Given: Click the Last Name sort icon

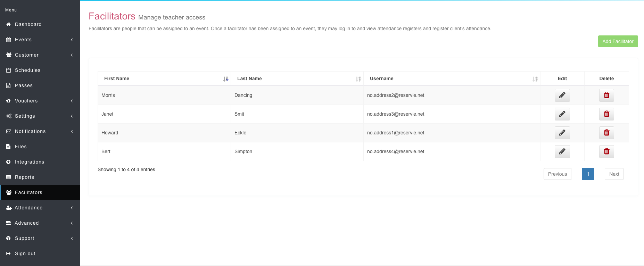Looking at the screenshot, I should click(x=358, y=79).
